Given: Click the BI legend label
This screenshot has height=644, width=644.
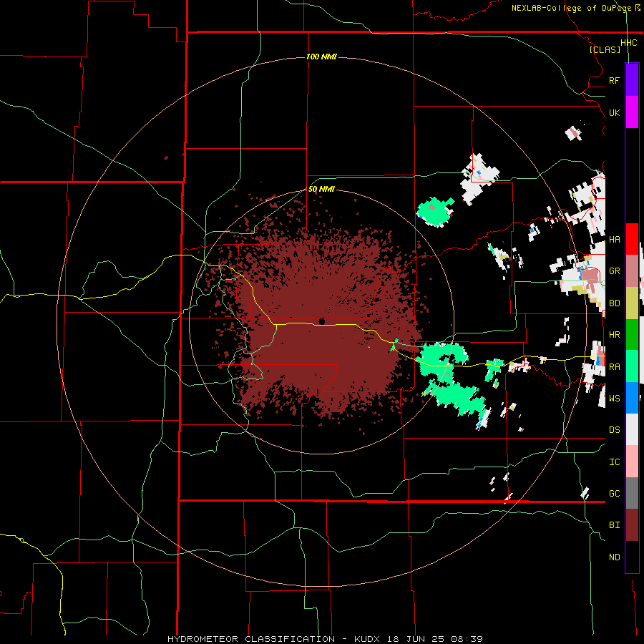Looking at the screenshot, I should 614,525.
